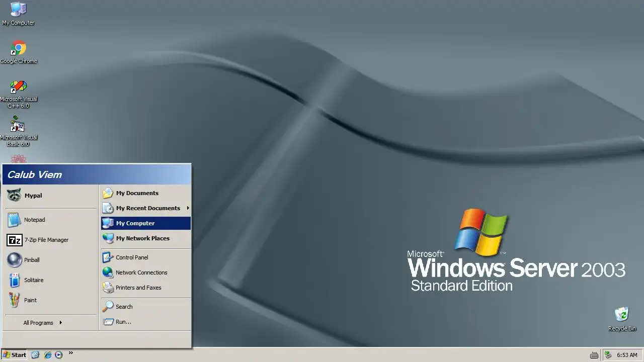The height and width of the screenshot is (362, 644).
Task: Select Microsoft Visual C++ 6.0 desktop shortcut
Action: 19,94
